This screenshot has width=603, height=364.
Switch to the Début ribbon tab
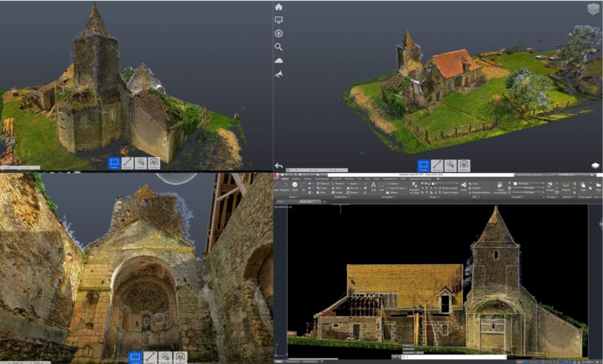click(x=285, y=178)
